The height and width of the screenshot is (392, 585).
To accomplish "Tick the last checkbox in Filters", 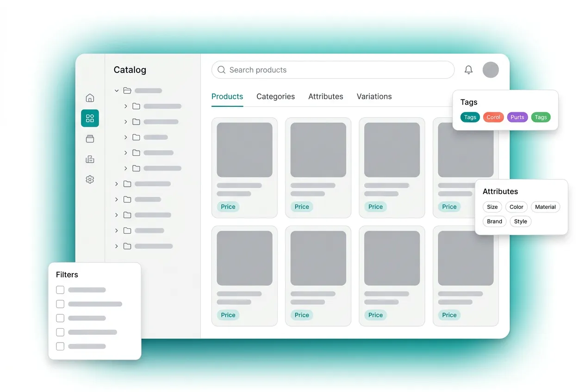I will click(60, 346).
